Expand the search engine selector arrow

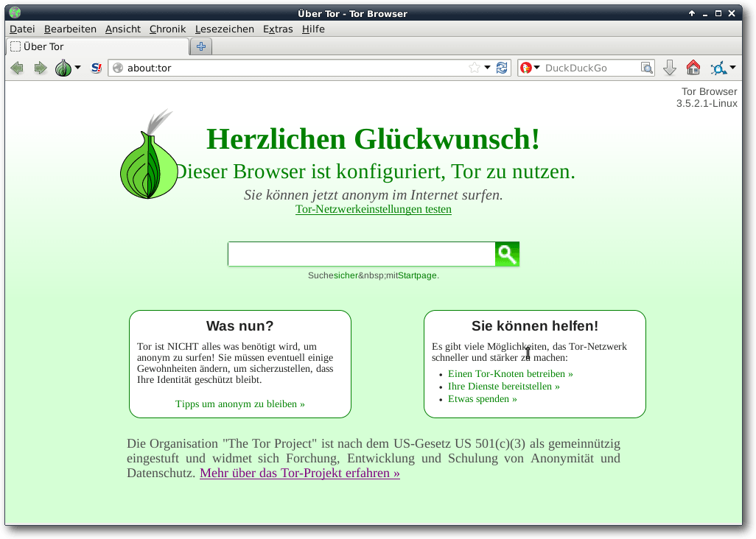pyautogui.click(x=536, y=68)
